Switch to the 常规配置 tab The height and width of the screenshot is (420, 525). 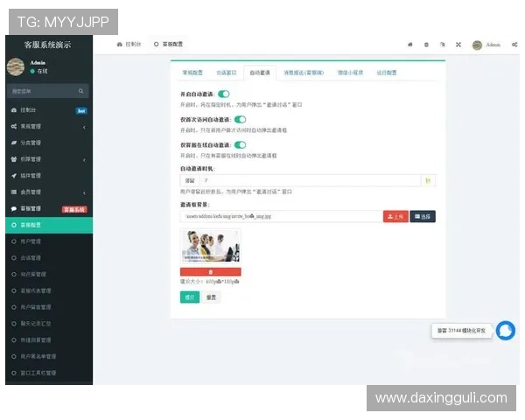click(192, 73)
